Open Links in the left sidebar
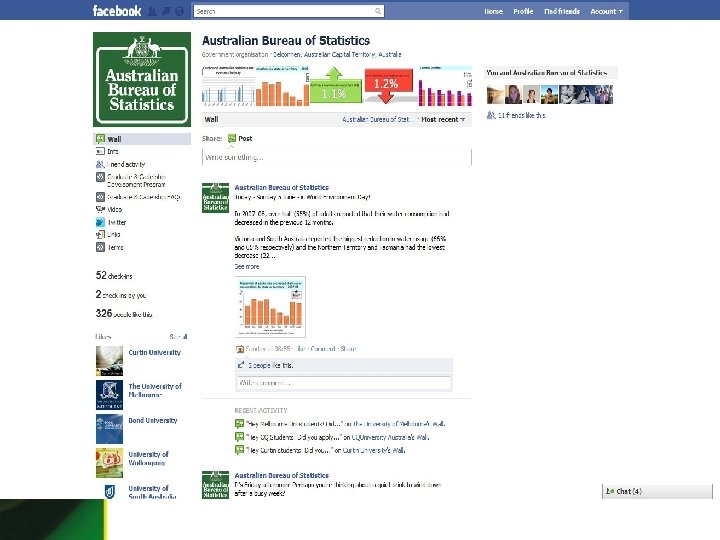Viewport: 720px width, 540px height. pyautogui.click(x=113, y=234)
